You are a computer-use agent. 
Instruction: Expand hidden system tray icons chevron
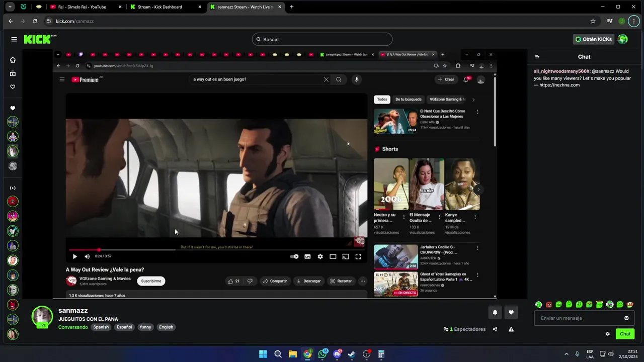click(x=566, y=354)
